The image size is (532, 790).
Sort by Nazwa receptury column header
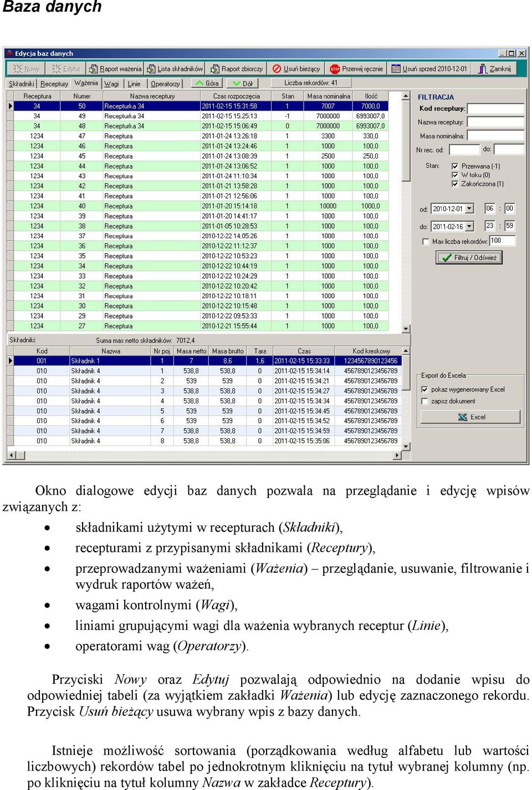click(152, 96)
